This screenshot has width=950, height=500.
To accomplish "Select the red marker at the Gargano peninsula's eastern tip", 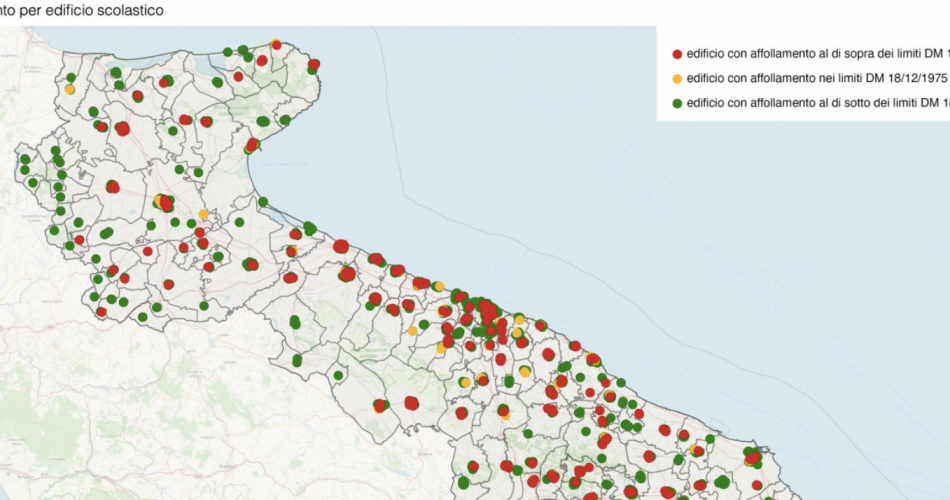I will click(314, 64).
